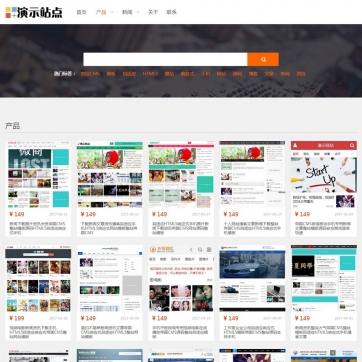Open the 关于 navigation item
Screen dimensions: 362x362
point(153,12)
